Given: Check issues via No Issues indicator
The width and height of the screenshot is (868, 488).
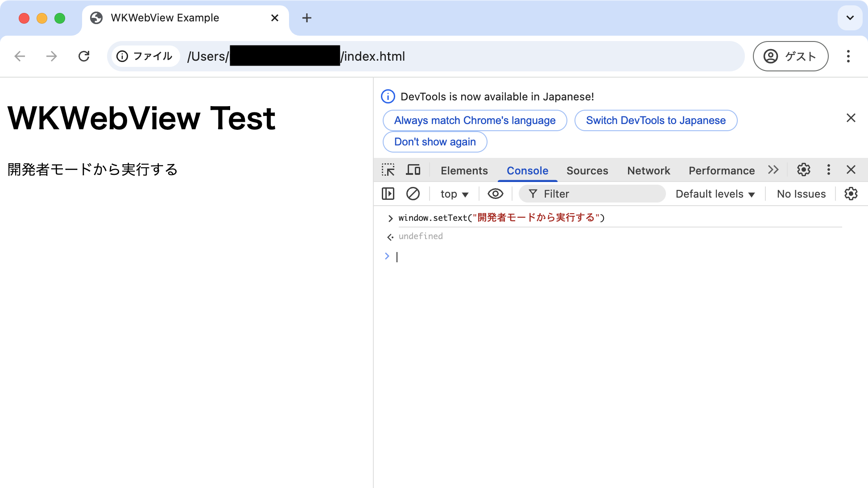Looking at the screenshot, I should (801, 194).
